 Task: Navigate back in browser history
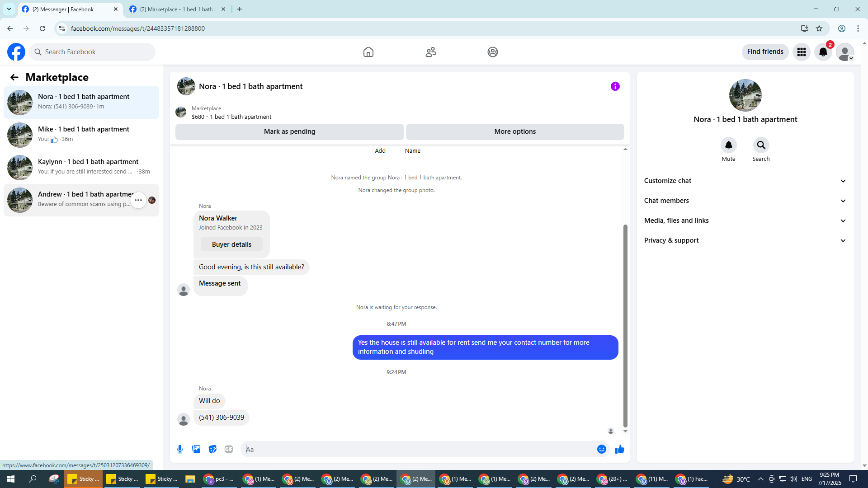pyautogui.click(x=10, y=28)
